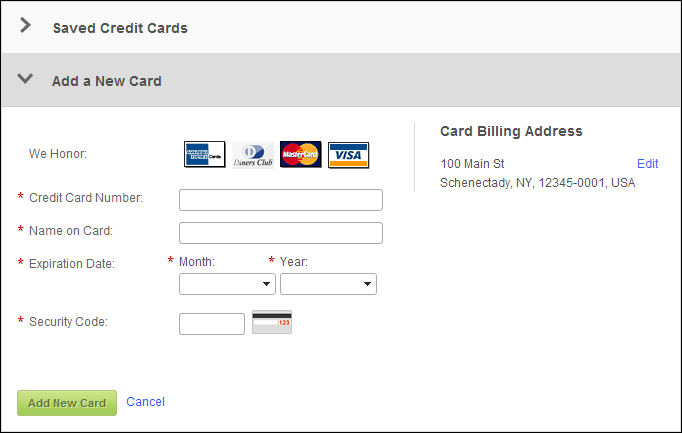Collapse Add a New Card chevron

pos(25,79)
